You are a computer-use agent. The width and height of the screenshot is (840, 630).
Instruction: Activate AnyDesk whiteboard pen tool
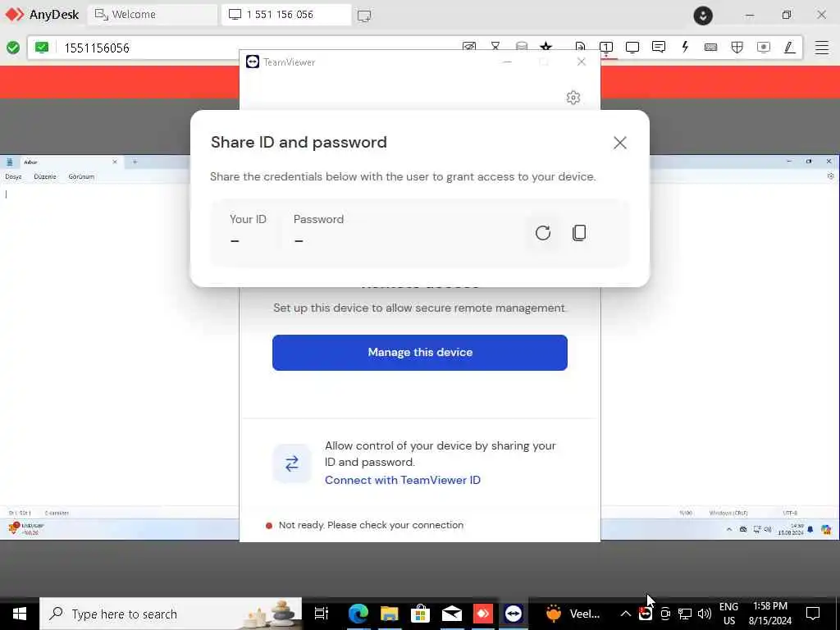(790, 47)
